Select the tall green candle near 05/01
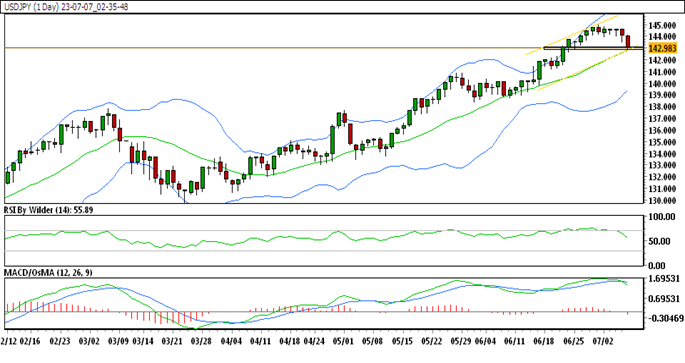The image size is (685, 363). click(x=332, y=140)
